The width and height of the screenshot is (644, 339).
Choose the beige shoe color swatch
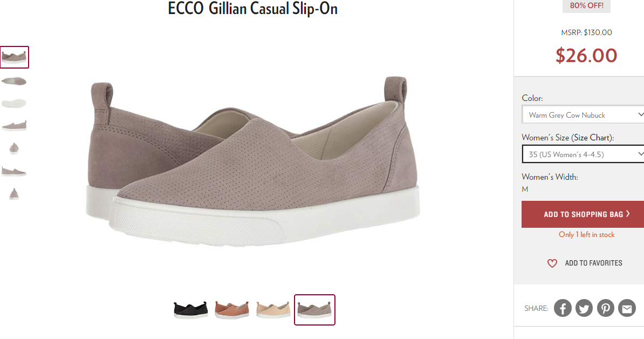(x=273, y=309)
